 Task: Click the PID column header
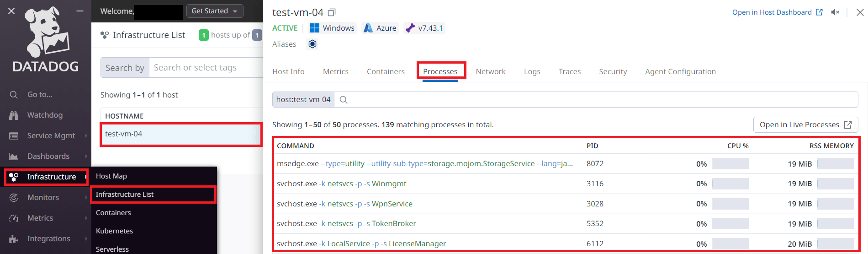(x=593, y=146)
